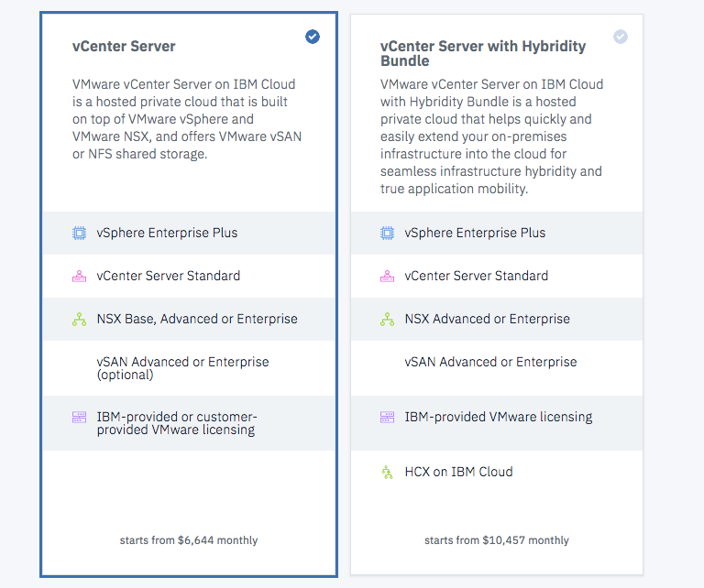Screen dimensions: 704x588
Task: Select the vCenter Server card checkmark
Action: tap(313, 37)
